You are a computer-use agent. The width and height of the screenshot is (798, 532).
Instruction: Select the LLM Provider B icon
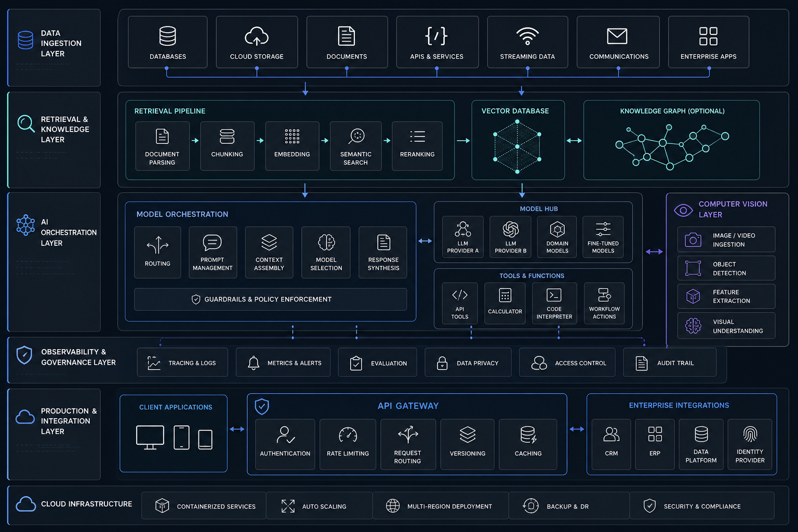click(511, 229)
